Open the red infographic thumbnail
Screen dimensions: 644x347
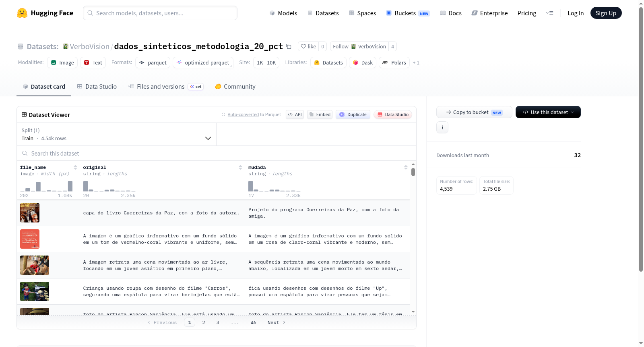pyautogui.click(x=30, y=239)
